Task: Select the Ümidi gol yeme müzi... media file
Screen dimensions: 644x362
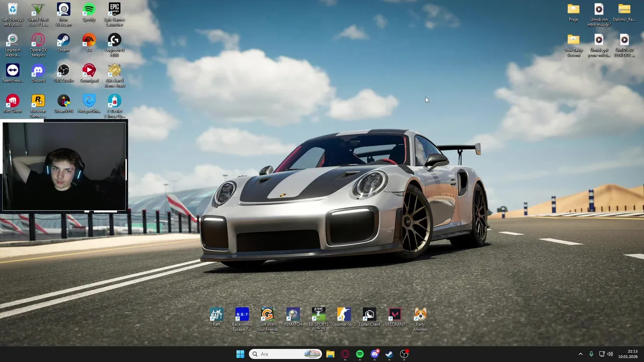Action: 599,46
